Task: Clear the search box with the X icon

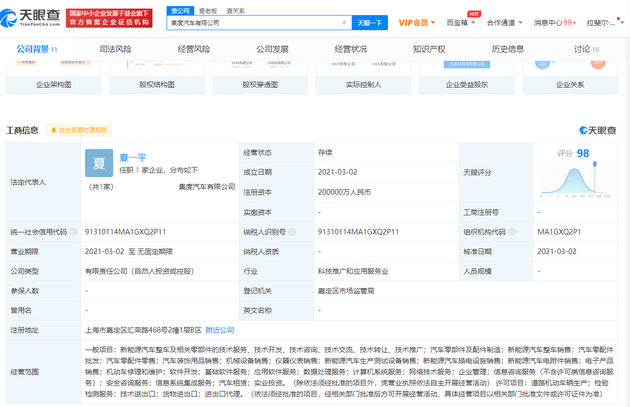Action: pyautogui.click(x=344, y=22)
